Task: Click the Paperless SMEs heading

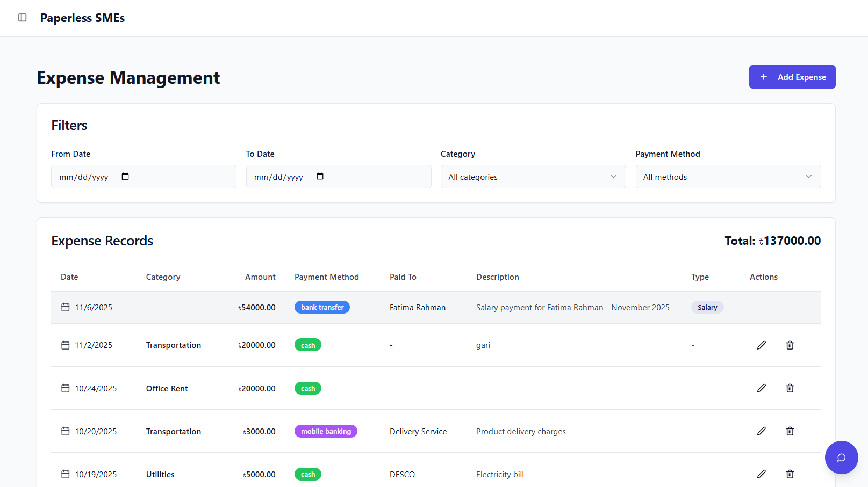Action: [x=82, y=18]
